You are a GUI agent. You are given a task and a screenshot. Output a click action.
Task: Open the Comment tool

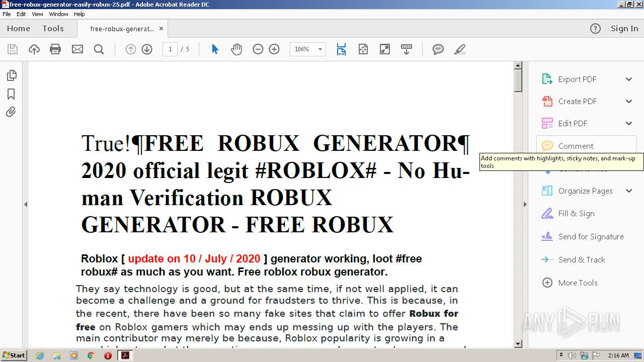(x=586, y=146)
